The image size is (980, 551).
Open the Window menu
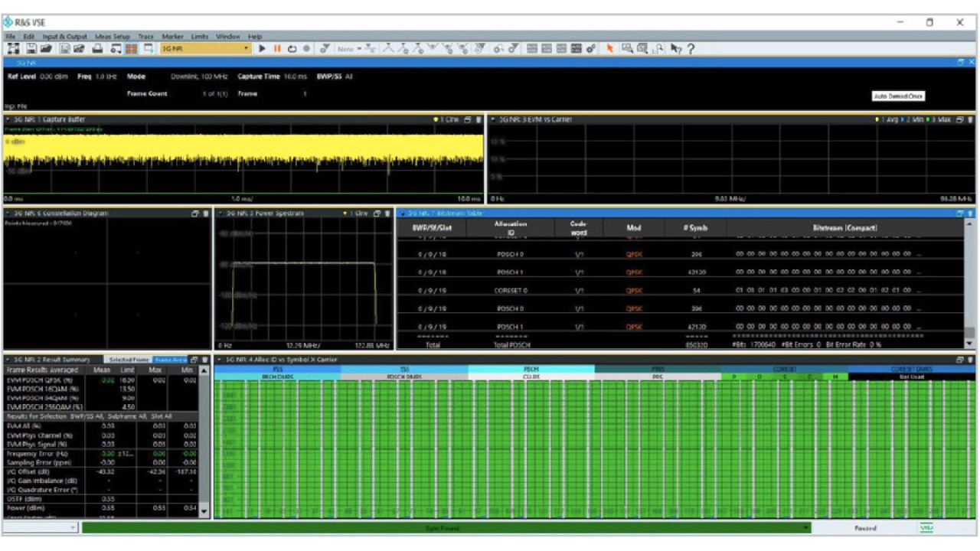228,36
